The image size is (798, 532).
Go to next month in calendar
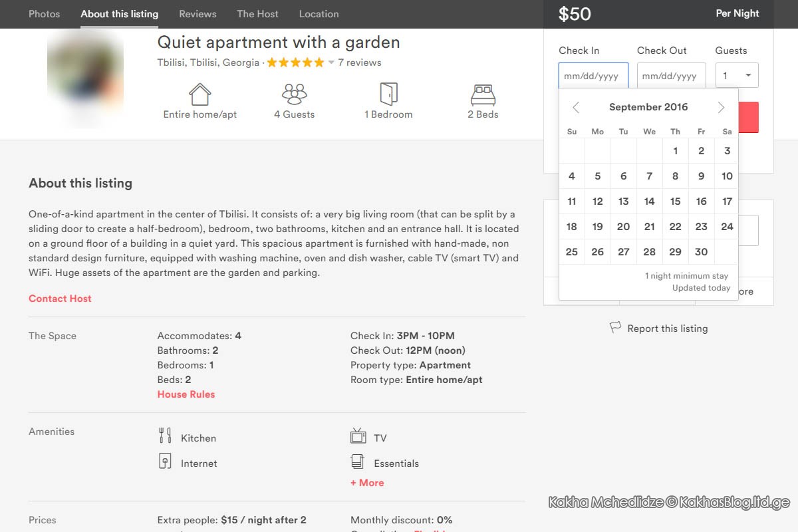(x=721, y=107)
